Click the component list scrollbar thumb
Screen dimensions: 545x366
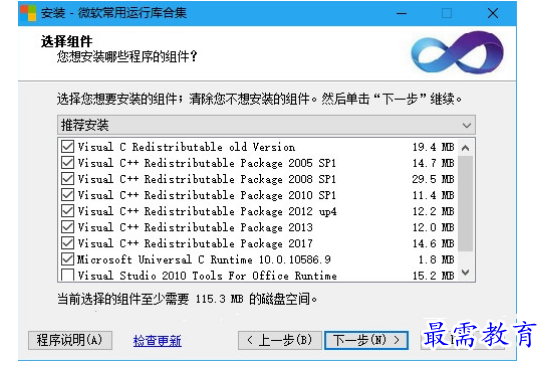[466, 203]
